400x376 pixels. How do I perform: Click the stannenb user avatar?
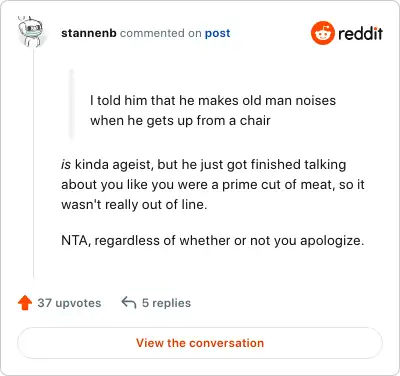[x=30, y=32]
